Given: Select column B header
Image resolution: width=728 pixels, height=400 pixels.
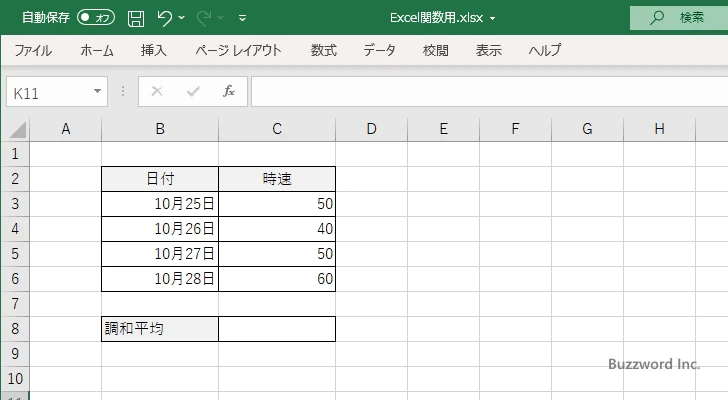Looking at the screenshot, I should pyautogui.click(x=160, y=129).
